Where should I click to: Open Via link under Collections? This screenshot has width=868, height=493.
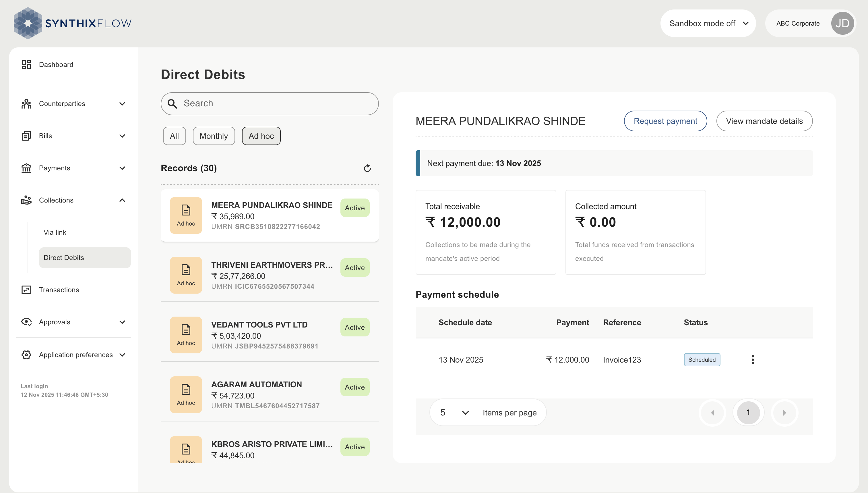(55, 232)
